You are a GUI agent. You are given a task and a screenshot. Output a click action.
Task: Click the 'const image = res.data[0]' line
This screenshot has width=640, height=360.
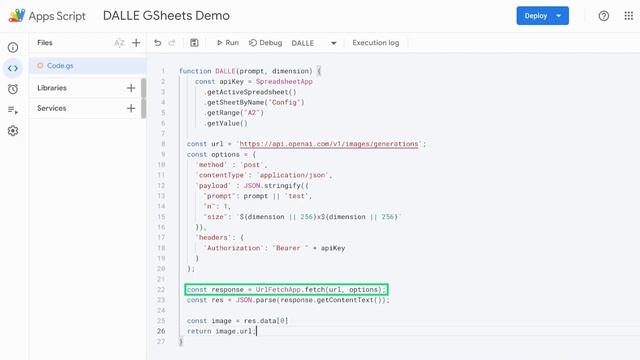click(x=238, y=321)
